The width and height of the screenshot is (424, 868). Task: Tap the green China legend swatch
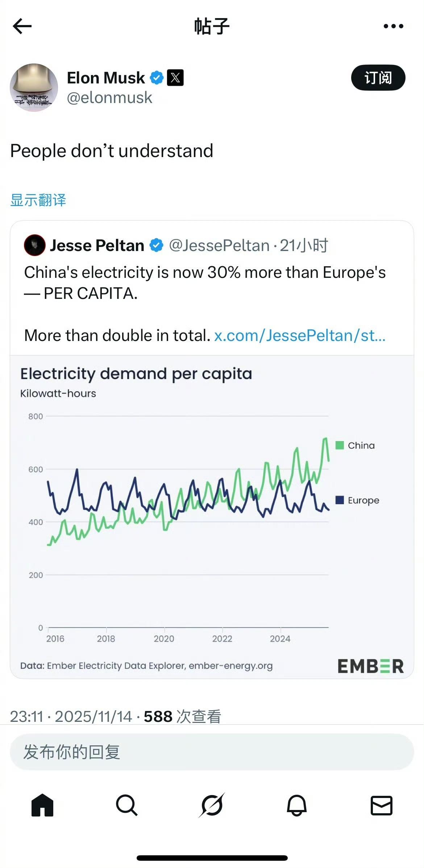(340, 445)
